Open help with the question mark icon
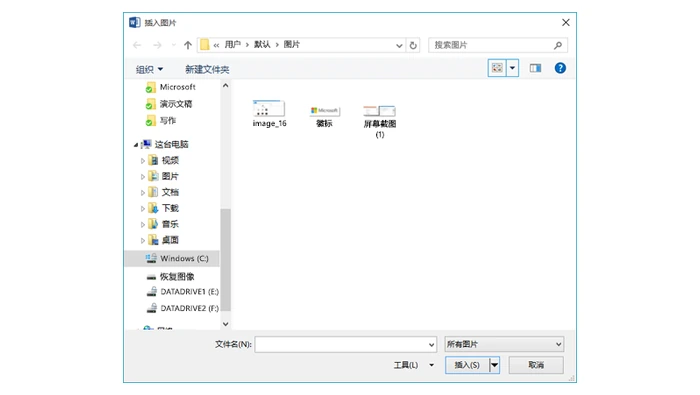 (x=560, y=68)
